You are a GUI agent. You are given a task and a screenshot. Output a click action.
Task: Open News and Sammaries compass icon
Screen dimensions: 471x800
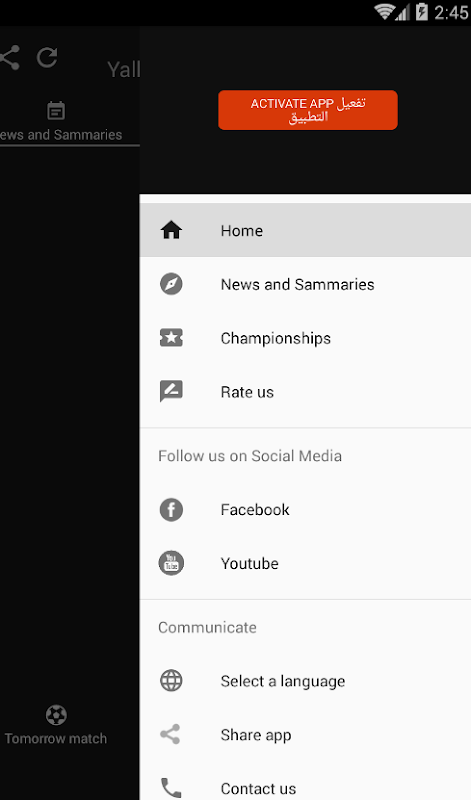pos(171,284)
